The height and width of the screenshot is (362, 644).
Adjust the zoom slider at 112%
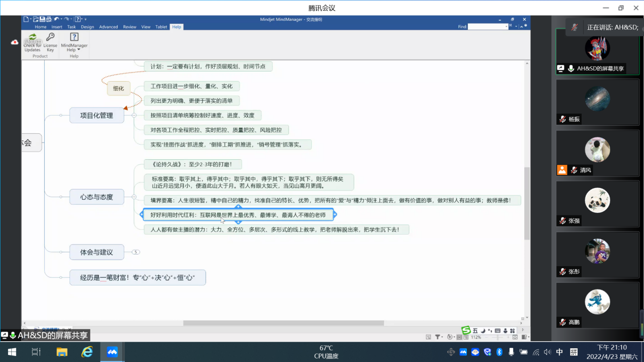(497, 337)
